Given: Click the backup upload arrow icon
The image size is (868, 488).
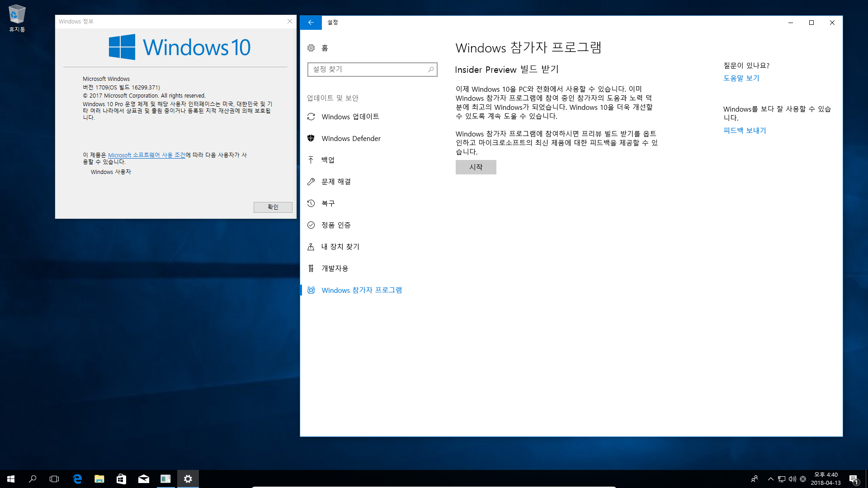Looking at the screenshot, I should click(311, 160).
